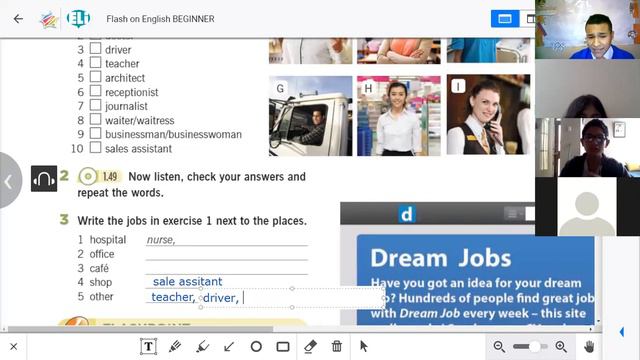Click the horizontal page scrollbar
The image size is (640, 360).
pos(140,329)
